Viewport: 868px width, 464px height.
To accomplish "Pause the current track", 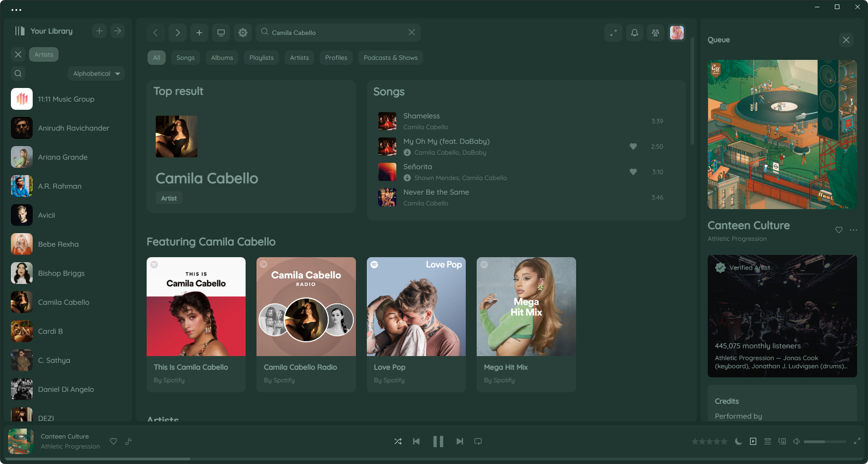I will coord(438,441).
